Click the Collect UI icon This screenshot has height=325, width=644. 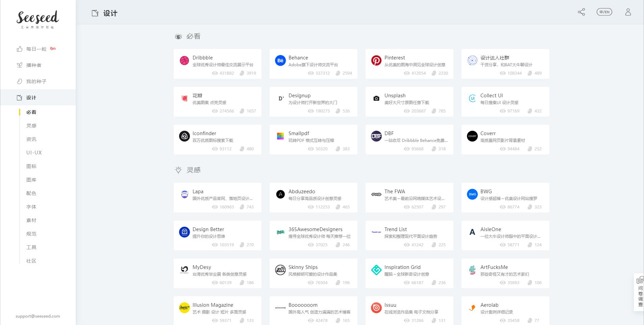(472, 98)
